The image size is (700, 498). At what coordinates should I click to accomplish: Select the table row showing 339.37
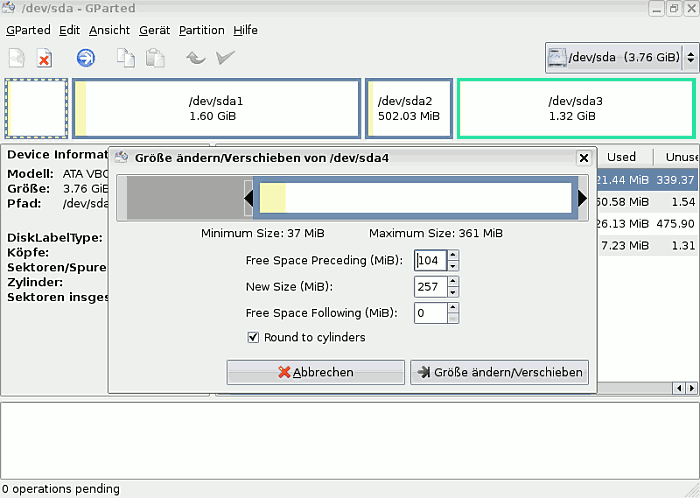[647, 180]
